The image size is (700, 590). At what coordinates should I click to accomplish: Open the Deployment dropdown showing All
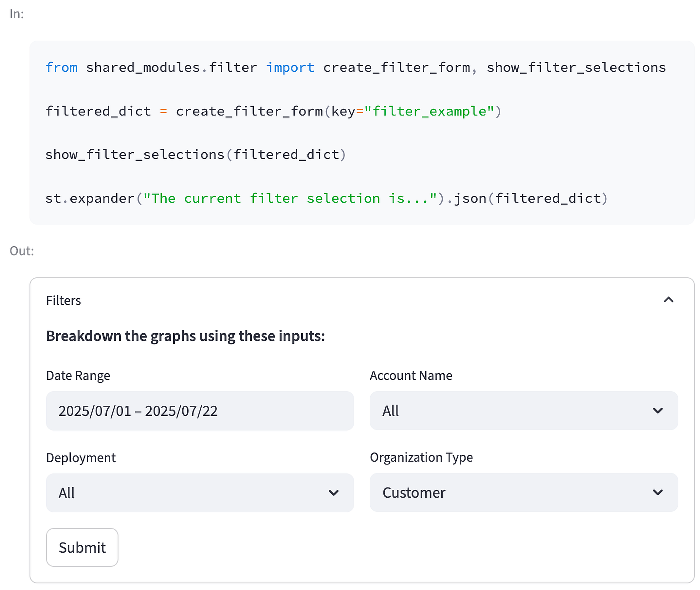click(190, 493)
